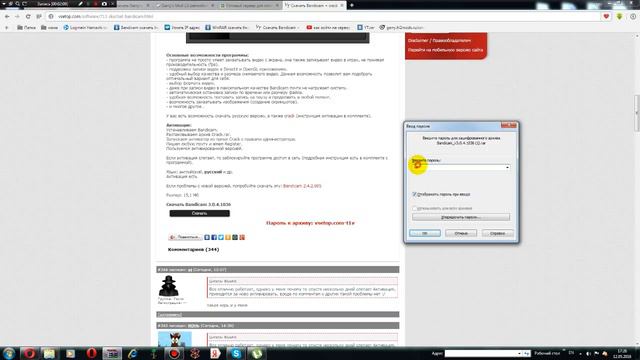640x360 pixels.
Task: Click the camera icon in recording bar
Action: click(x=104, y=4)
